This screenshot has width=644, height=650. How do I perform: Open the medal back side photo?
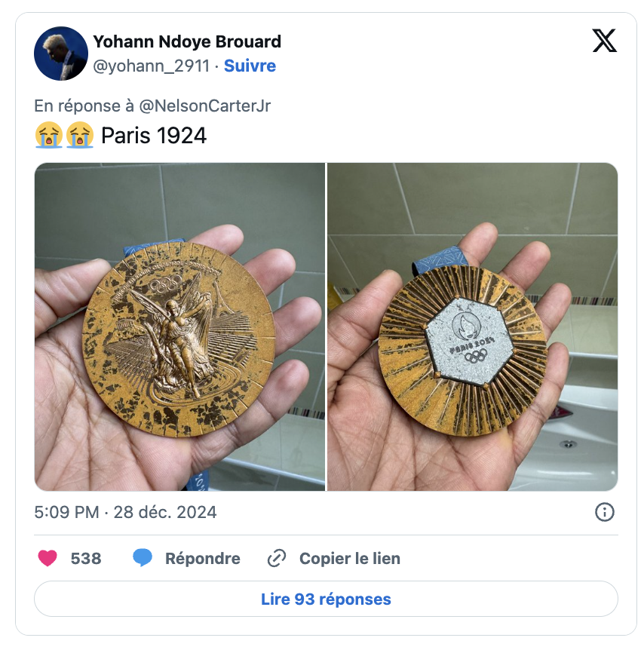click(x=473, y=327)
